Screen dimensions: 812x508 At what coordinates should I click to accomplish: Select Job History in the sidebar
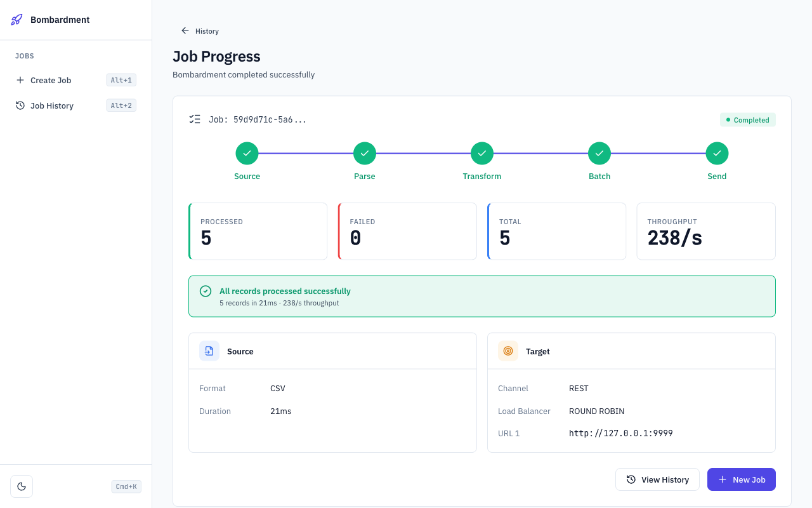(x=51, y=105)
